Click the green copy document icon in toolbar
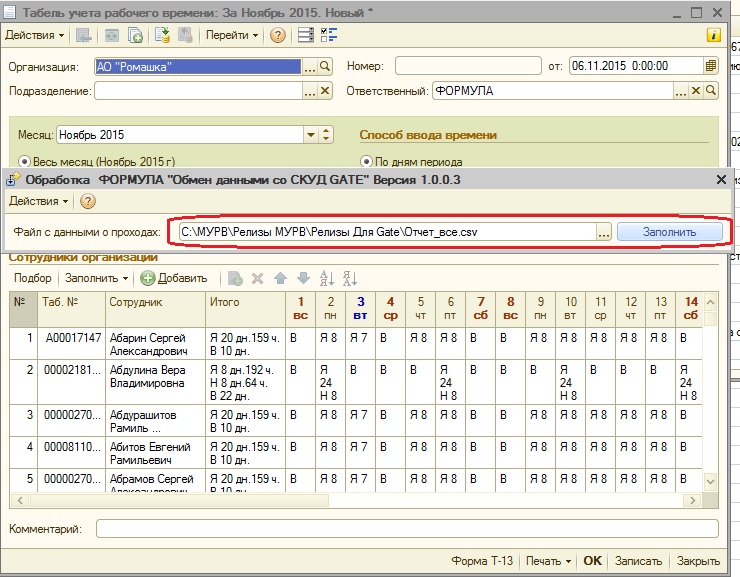Screen dimensions: 740x577 (135, 35)
